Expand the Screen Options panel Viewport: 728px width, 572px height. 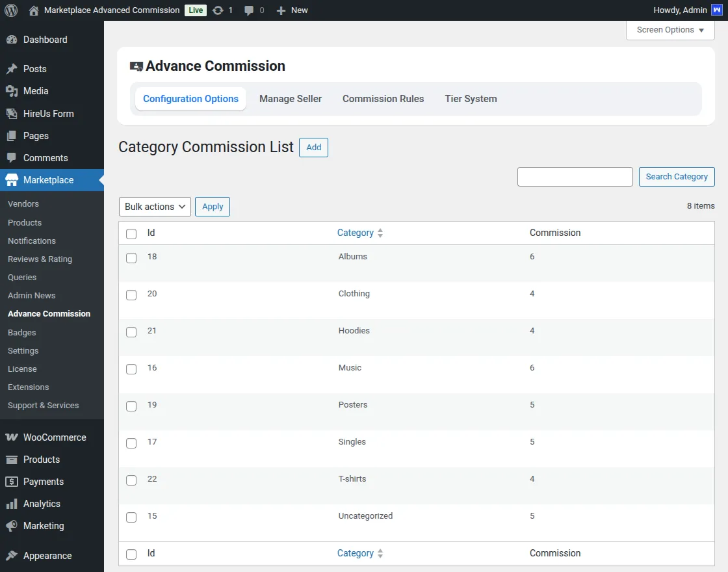tap(670, 30)
